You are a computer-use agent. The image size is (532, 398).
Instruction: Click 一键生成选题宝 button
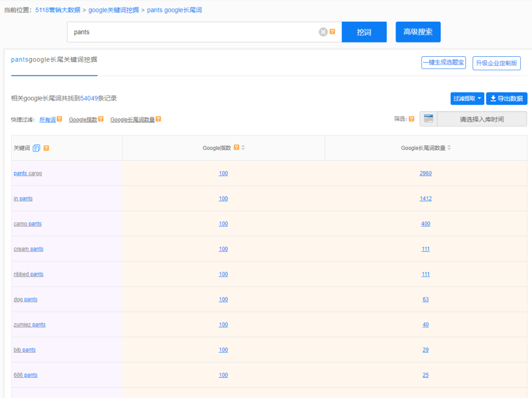tap(443, 63)
